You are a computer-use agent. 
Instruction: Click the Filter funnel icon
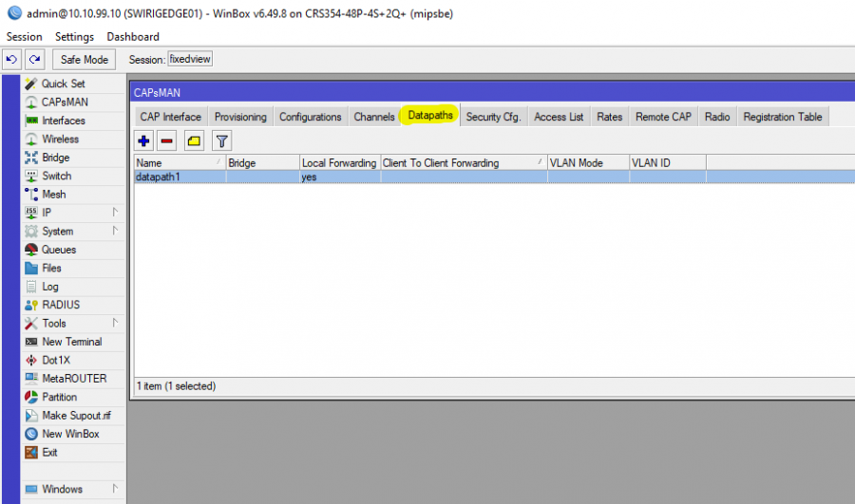[221, 141]
